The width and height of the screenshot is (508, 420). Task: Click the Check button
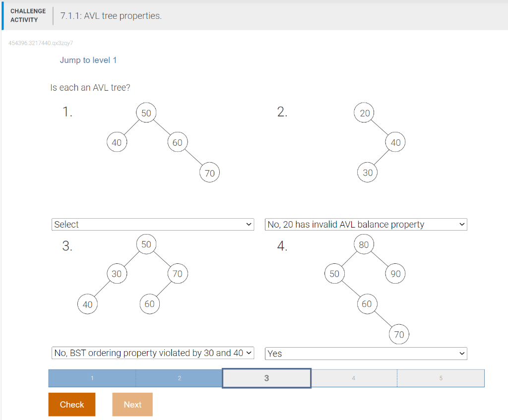[71, 404]
